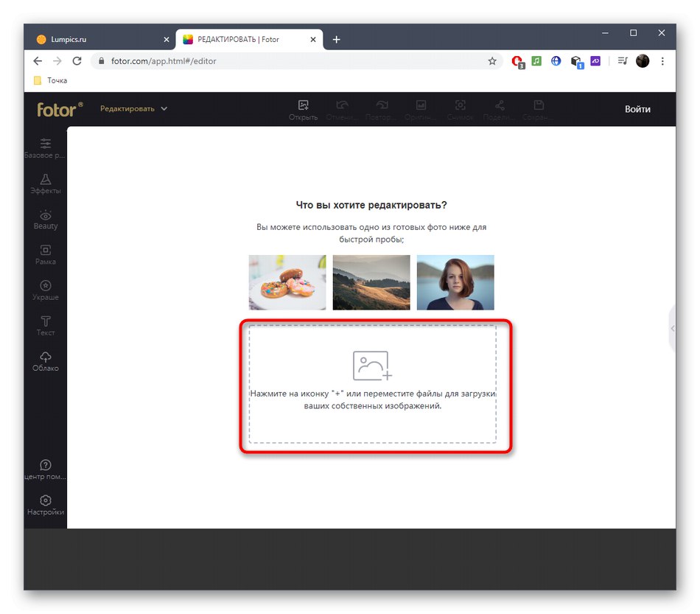Click the Redo toolbar icon

tap(381, 110)
